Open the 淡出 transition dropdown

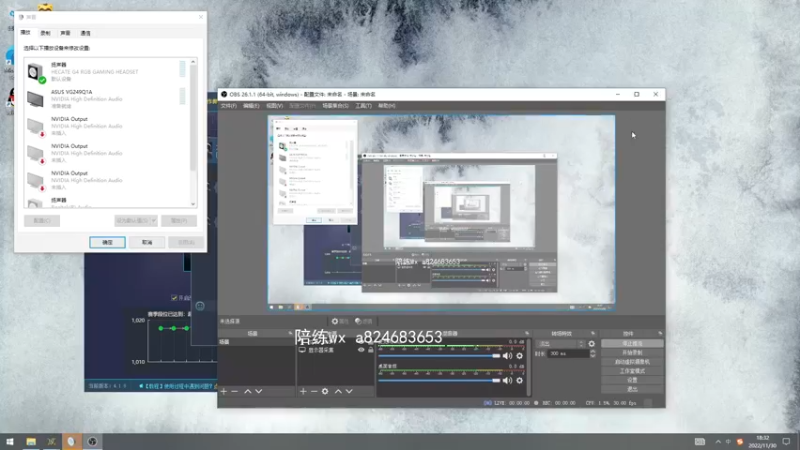pyautogui.click(x=560, y=344)
